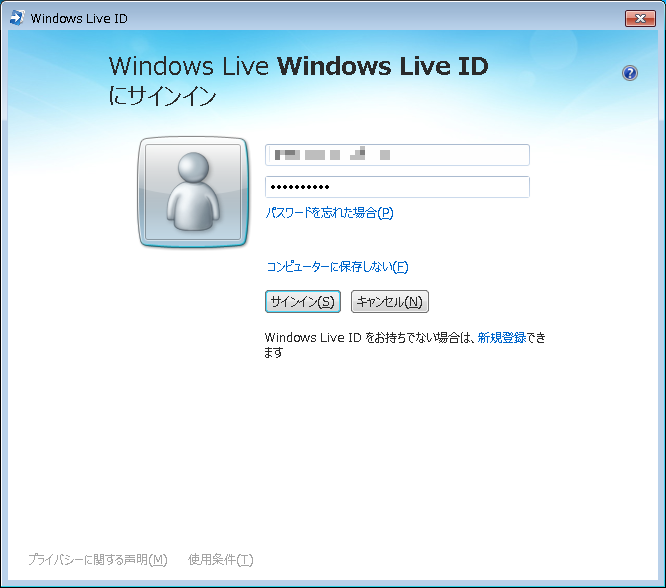Click the blue help question mark icon
The height and width of the screenshot is (588, 666).
[629, 73]
